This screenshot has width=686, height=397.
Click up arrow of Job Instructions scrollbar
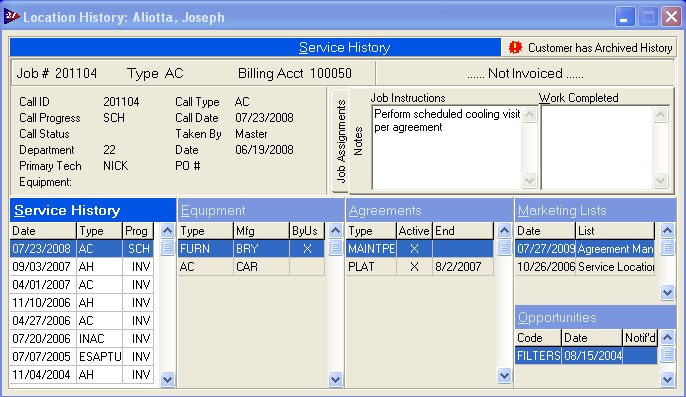[x=529, y=115]
